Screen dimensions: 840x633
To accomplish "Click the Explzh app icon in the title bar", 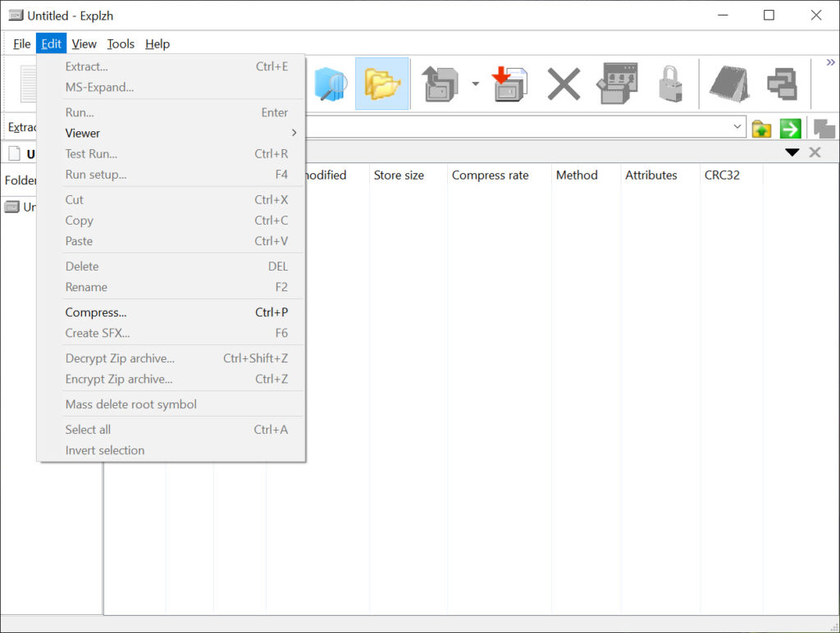I will pos(16,15).
